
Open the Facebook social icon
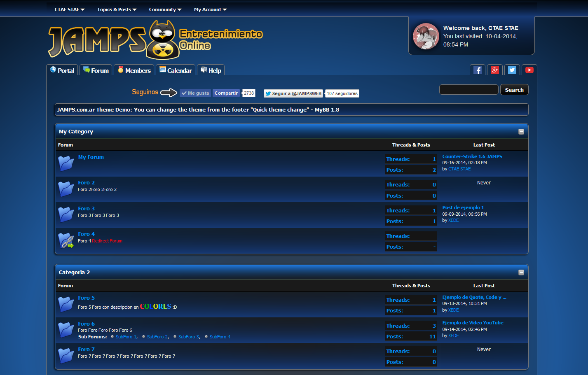click(x=478, y=70)
